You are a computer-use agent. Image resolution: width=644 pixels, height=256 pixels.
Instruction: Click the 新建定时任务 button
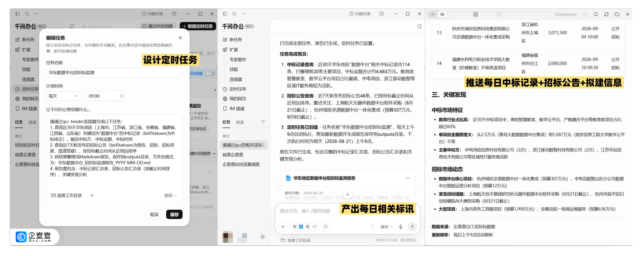198,26
